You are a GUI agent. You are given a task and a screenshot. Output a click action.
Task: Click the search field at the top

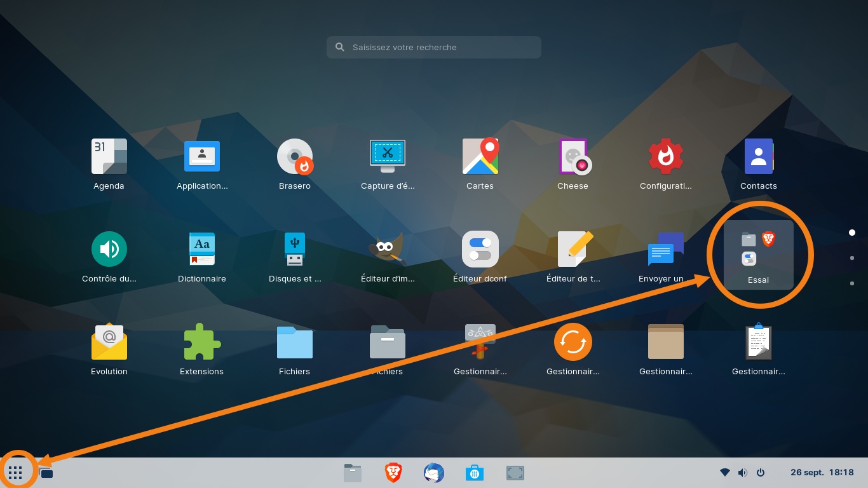434,47
